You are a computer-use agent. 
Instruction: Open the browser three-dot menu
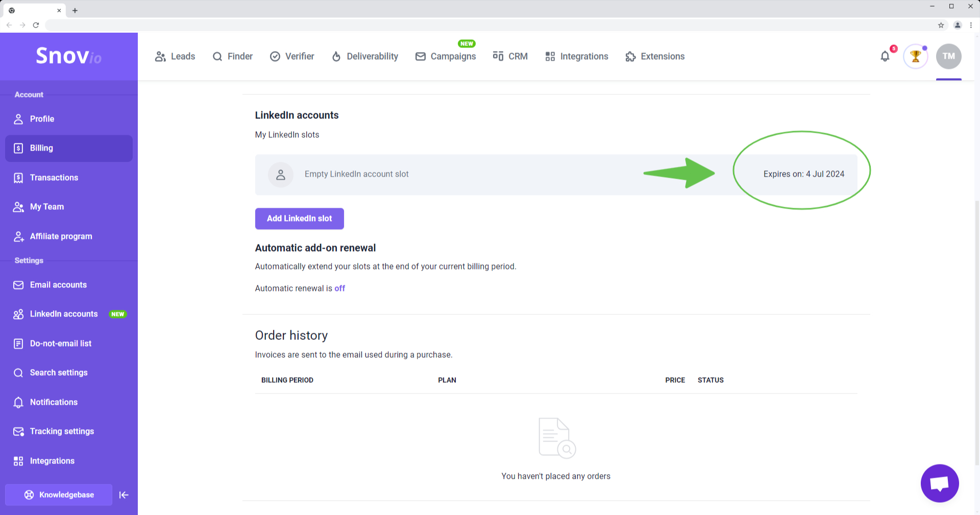pos(971,25)
